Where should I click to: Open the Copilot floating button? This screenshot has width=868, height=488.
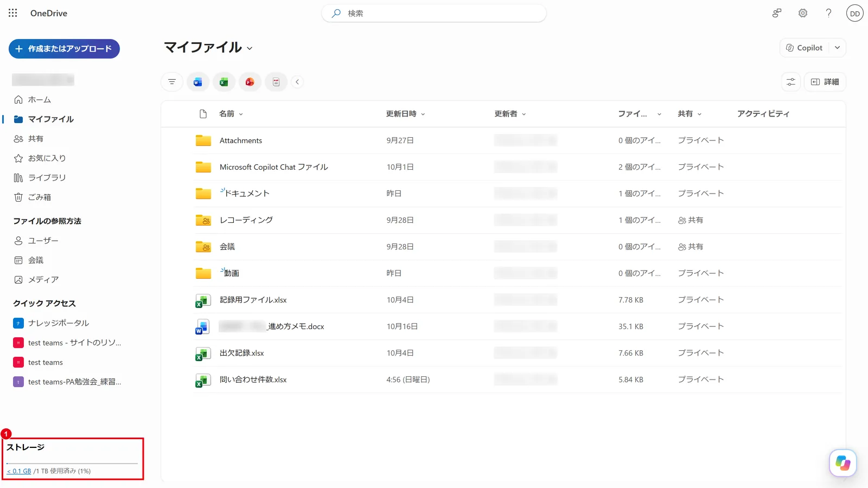tap(843, 463)
